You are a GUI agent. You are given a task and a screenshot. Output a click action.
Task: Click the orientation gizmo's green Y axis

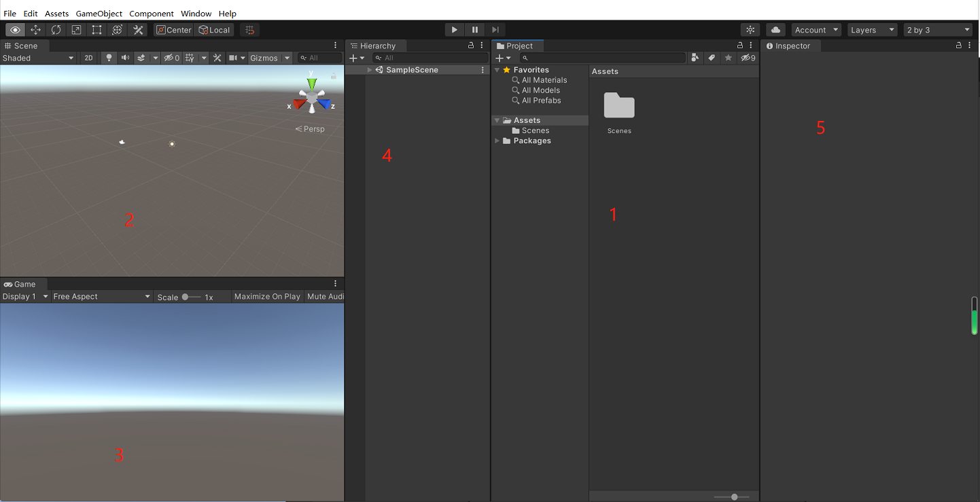pyautogui.click(x=311, y=83)
